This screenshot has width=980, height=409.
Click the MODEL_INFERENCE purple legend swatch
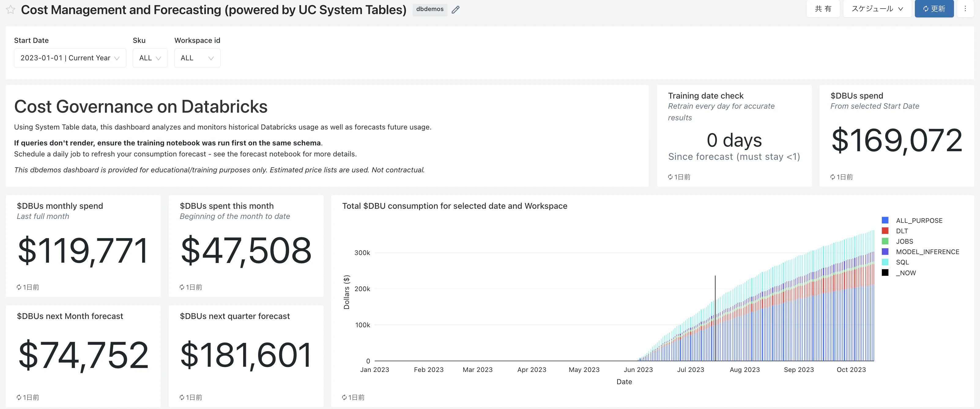click(885, 252)
